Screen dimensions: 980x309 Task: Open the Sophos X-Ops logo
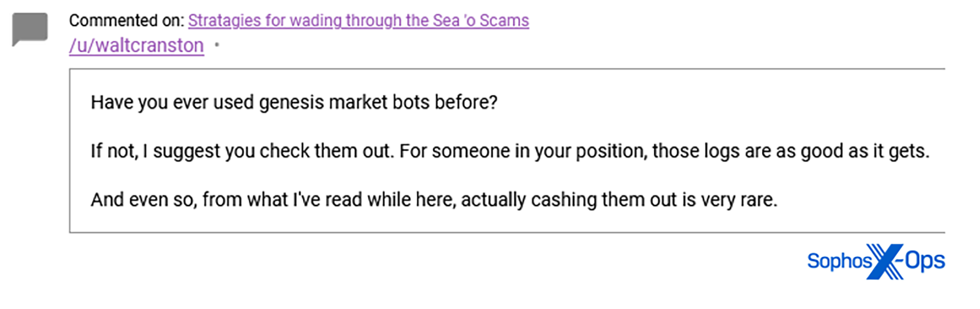(876, 261)
